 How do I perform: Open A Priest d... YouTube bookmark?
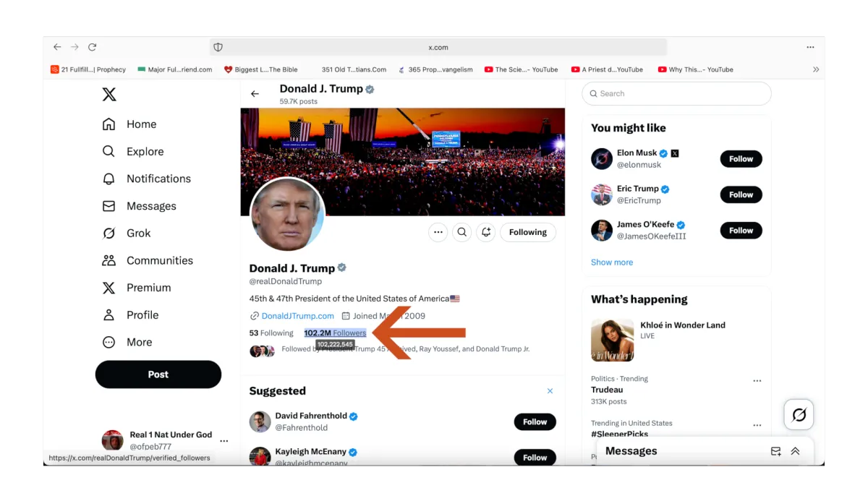click(x=607, y=69)
